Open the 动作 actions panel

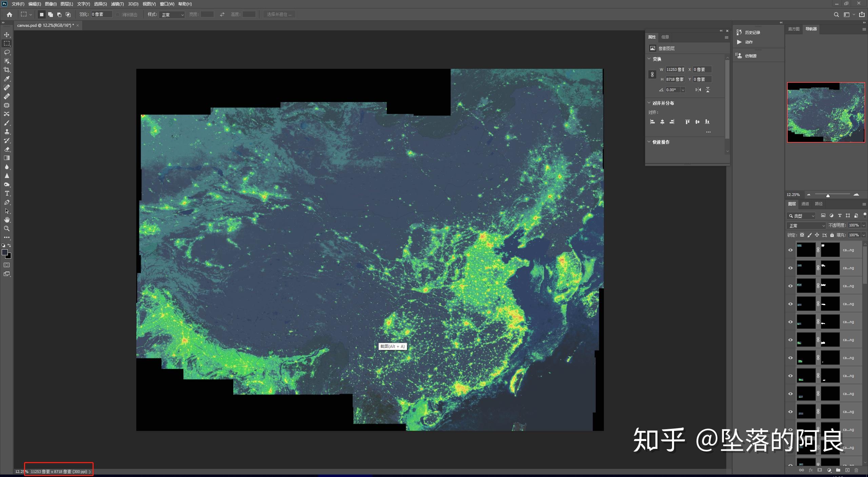[x=749, y=42]
